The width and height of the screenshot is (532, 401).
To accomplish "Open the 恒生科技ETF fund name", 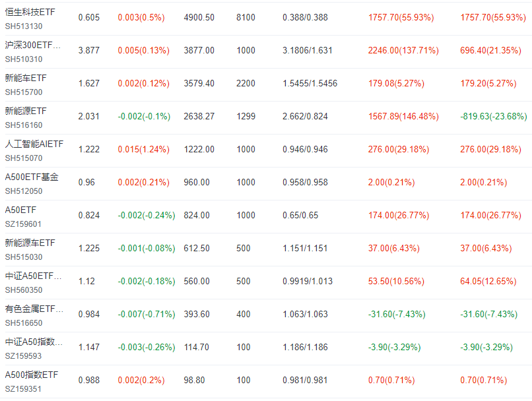I will pos(30,13).
